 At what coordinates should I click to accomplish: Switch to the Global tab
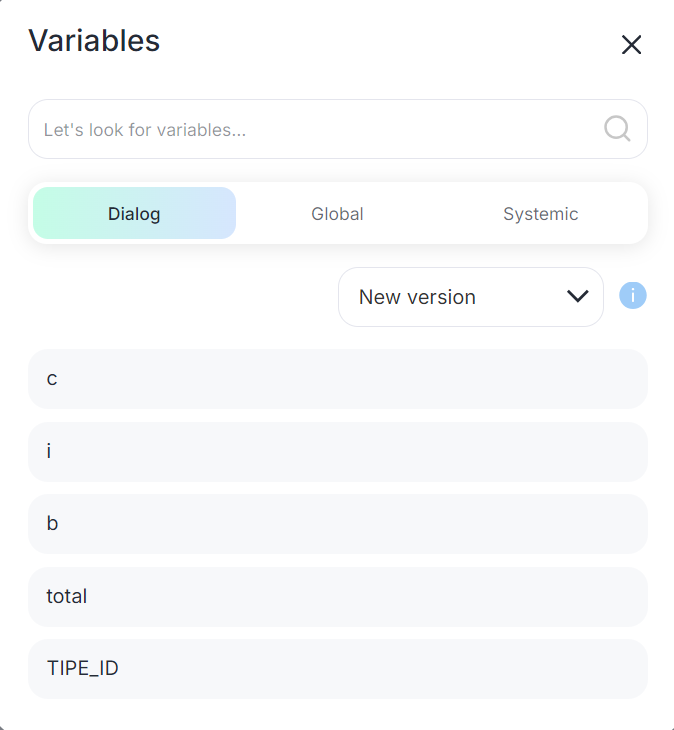pyautogui.click(x=337, y=214)
